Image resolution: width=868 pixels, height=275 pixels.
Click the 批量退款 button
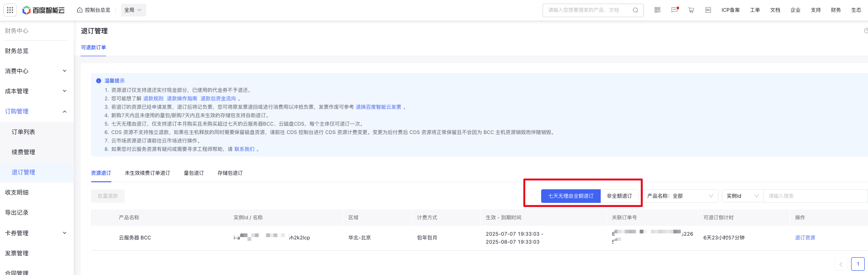point(108,196)
